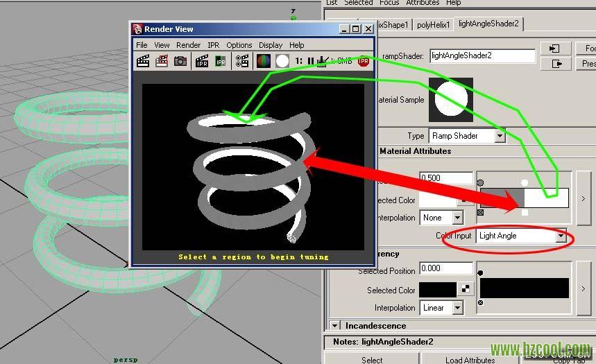596x364 pixels.
Task: Delete the transparency ramp entry via its box
Action: coord(480,302)
